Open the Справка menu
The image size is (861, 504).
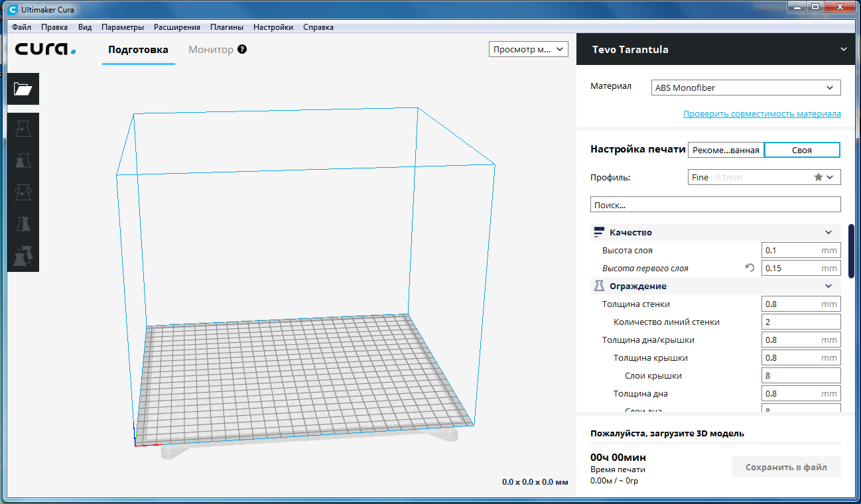click(x=318, y=27)
